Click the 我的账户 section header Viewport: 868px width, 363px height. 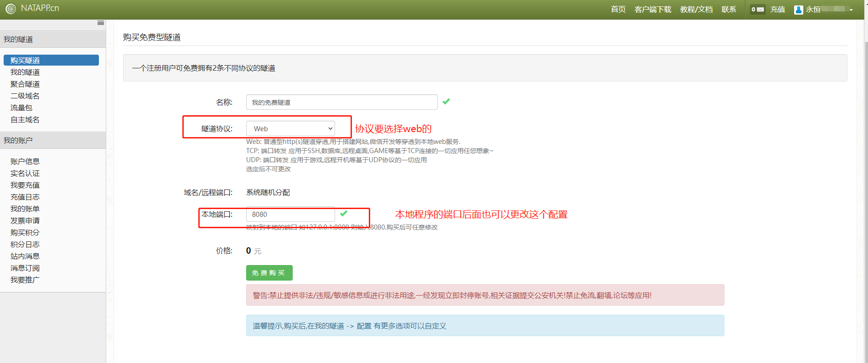pos(53,140)
